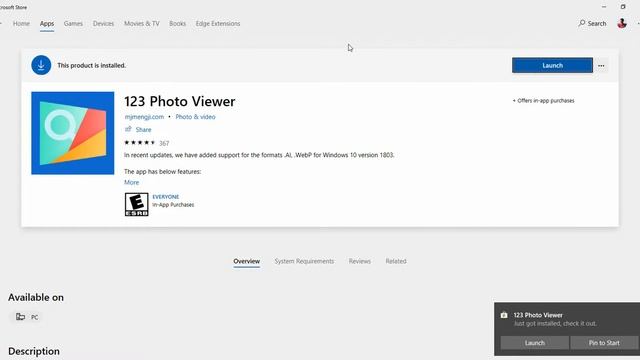Click the Share link text
640x360 pixels.
pos(143,130)
